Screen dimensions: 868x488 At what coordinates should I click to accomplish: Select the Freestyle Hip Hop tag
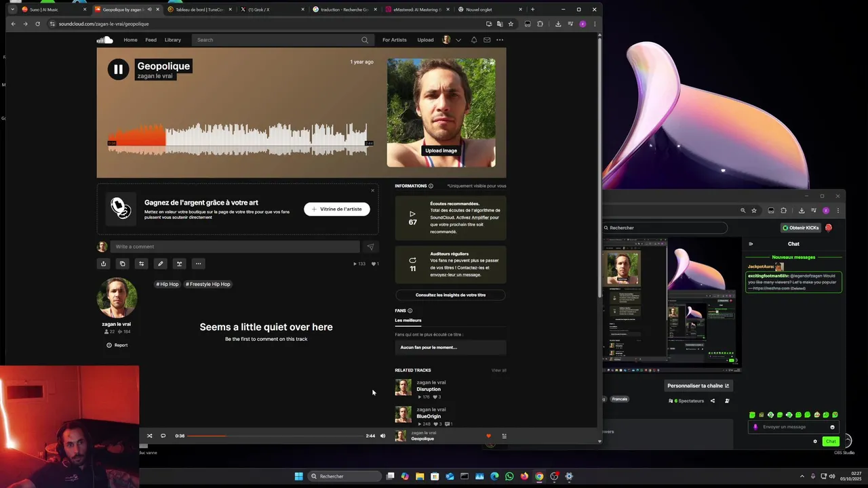(x=208, y=284)
